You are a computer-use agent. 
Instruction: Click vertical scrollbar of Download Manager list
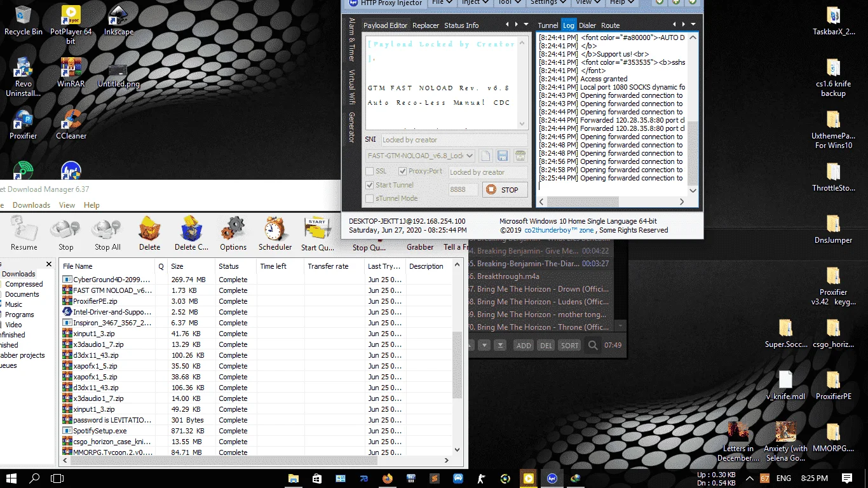[x=457, y=364]
